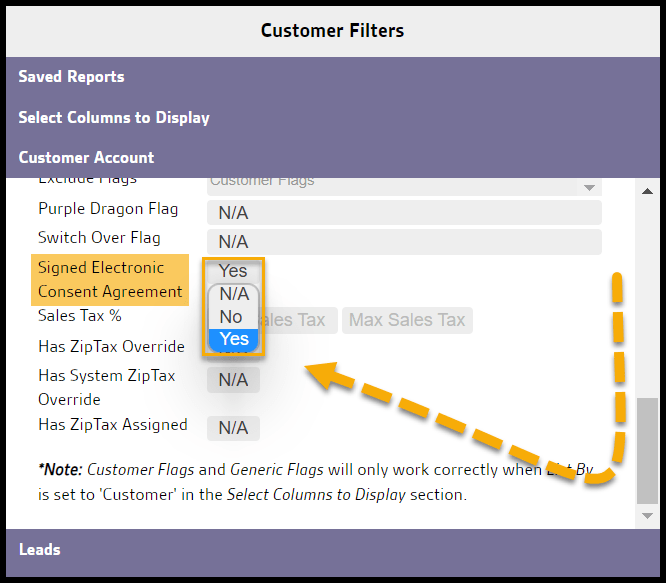Click the Max Sales Tax field

click(x=407, y=320)
